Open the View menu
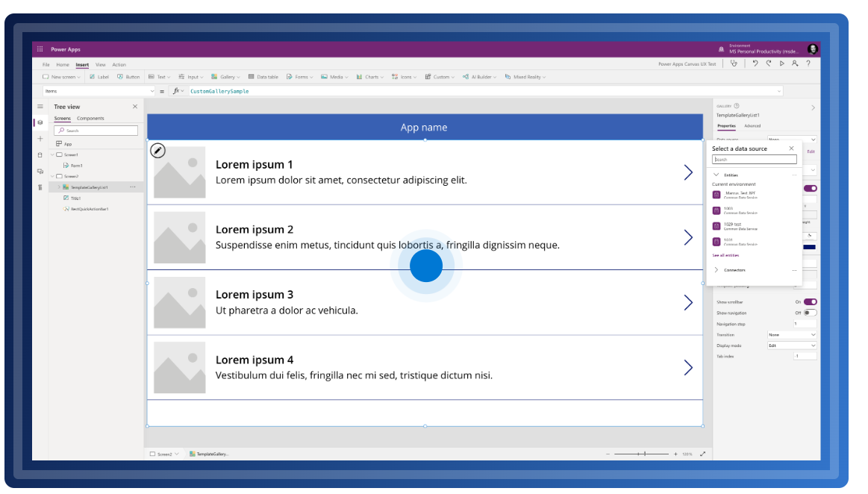Screen dimensions: 868x494 tap(100, 65)
